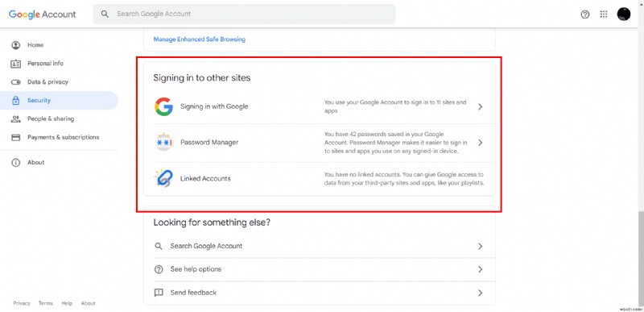The height and width of the screenshot is (312, 644).
Task: Click the Security lock icon
Action: (16, 100)
